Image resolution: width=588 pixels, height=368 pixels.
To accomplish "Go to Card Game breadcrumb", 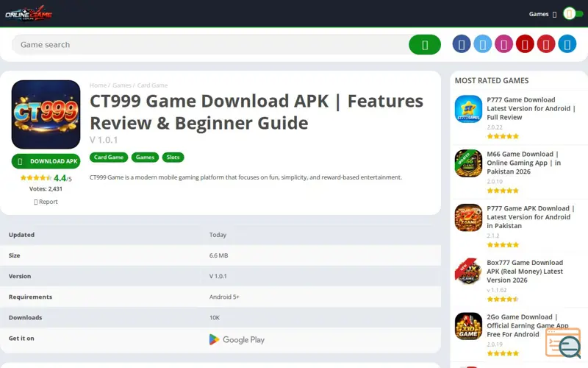I will tap(152, 85).
